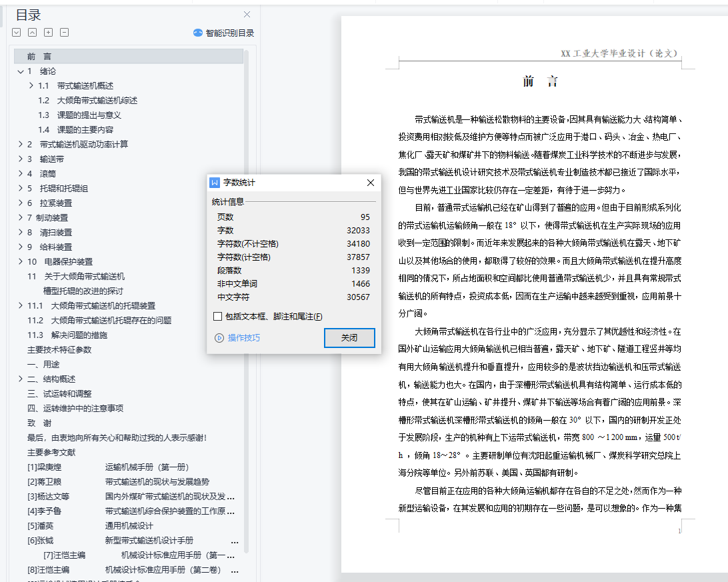Image resolution: width=728 pixels, height=582 pixels.
Task: Go to 11.3 解决问题的措施
Action: click(x=67, y=335)
